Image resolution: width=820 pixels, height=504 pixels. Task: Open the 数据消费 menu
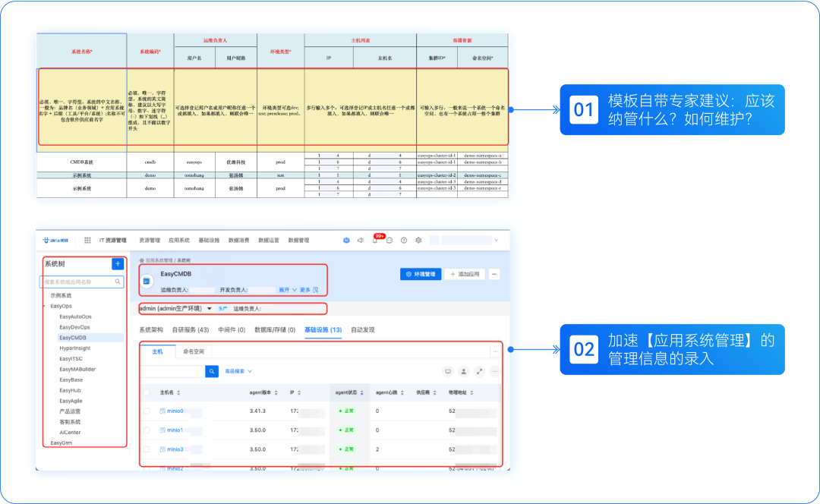pos(238,241)
